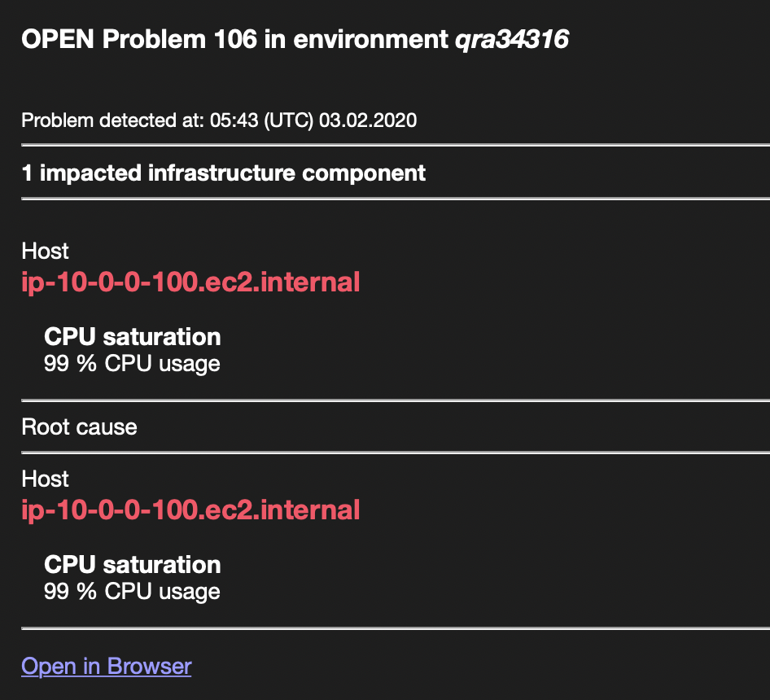Screen dimensions: 770x700
Task: Select CPU saturation heading under impacted component
Action: [x=132, y=337]
